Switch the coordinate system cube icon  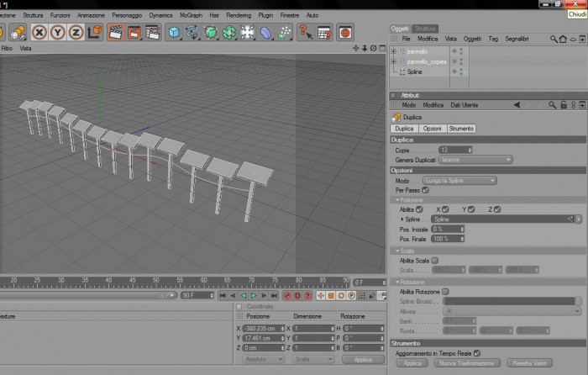click(x=94, y=32)
